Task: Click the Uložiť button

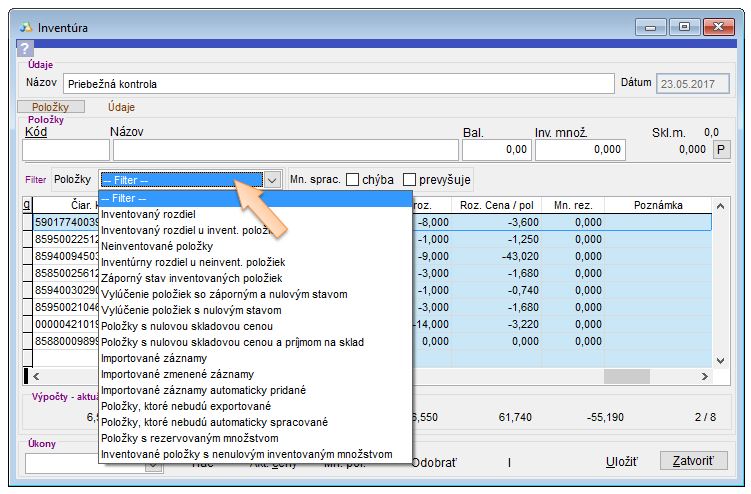Action: [621, 462]
